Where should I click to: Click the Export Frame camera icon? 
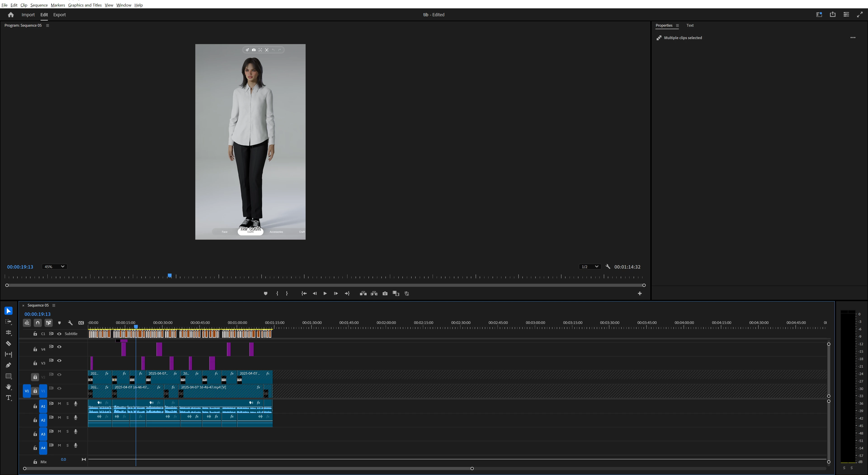[385, 294]
